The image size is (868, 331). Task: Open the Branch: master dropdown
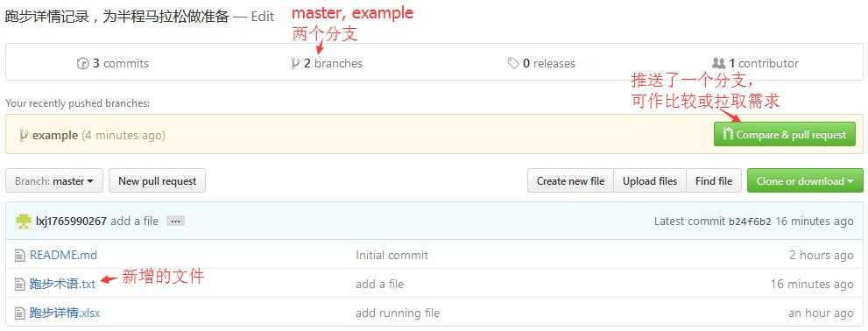[54, 181]
